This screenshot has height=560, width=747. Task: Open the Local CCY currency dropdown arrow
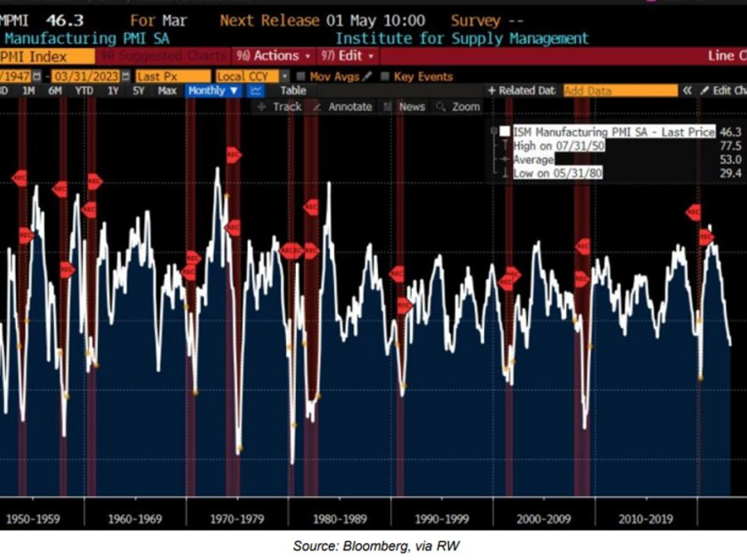(x=285, y=77)
